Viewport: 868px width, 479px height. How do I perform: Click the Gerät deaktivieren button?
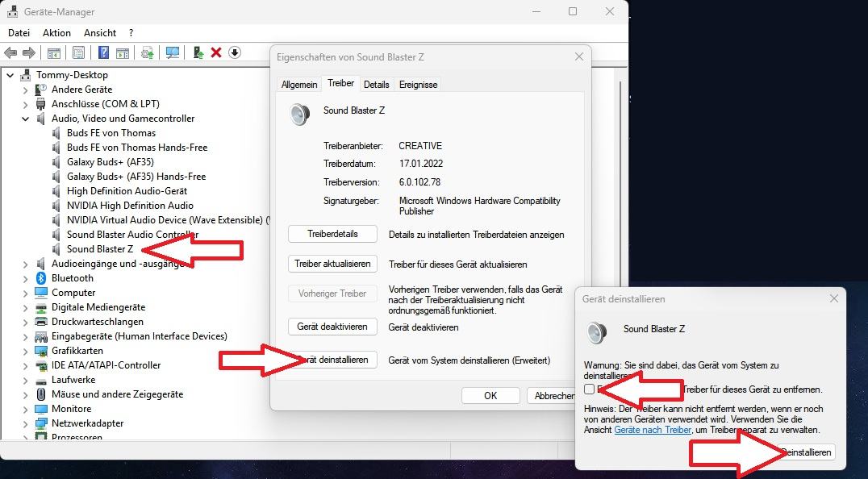332,327
